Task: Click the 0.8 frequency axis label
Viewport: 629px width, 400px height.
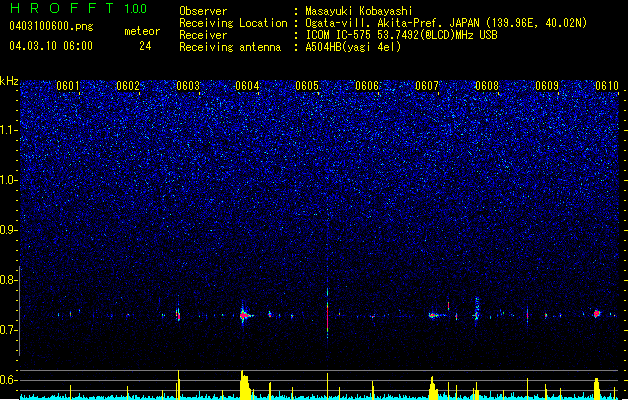Action: click(8, 280)
